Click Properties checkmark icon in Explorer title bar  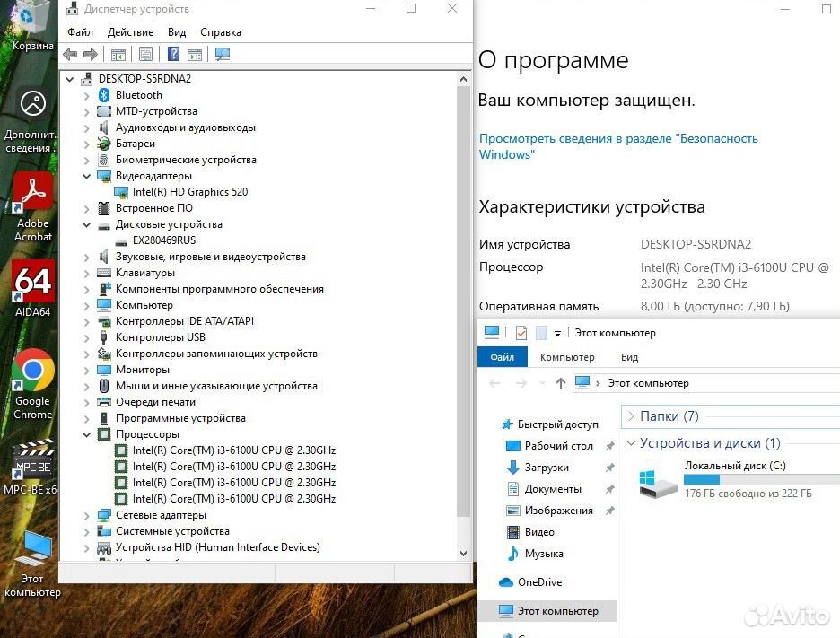[x=521, y=333]
